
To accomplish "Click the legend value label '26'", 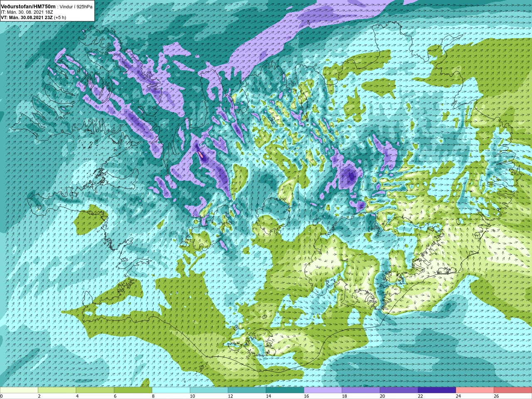I will coord(496,396).
